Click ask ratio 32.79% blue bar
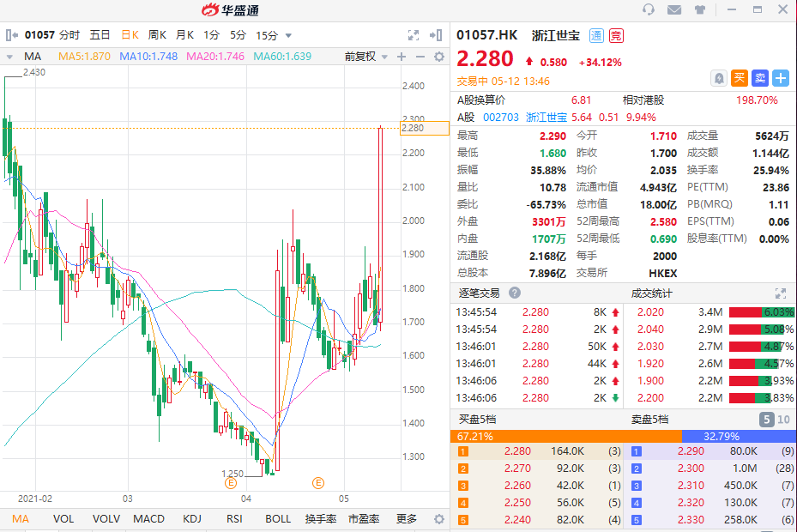Image resolution: width=797 pixels, height=532 pixels. click(x=739, y=437)
